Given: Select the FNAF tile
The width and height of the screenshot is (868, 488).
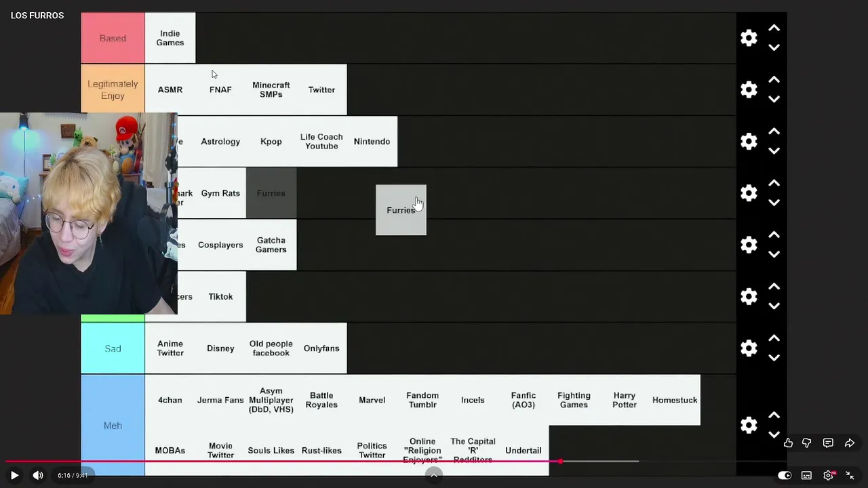Looking at the screenshot, I should pos(220,89).
